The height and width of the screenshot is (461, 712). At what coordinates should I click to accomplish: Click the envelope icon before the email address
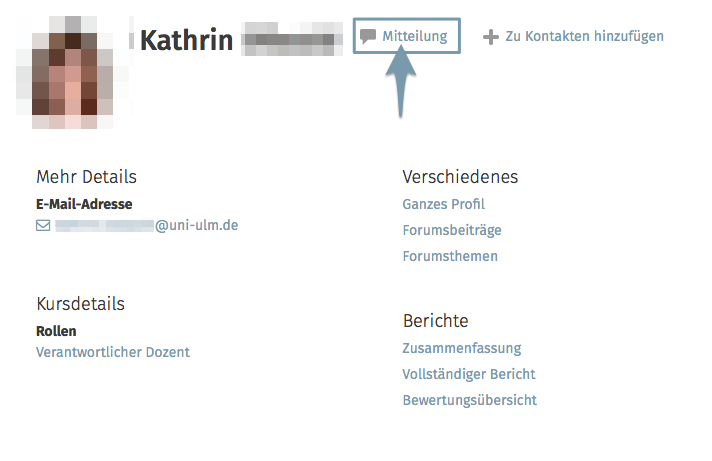click(43, 226)
